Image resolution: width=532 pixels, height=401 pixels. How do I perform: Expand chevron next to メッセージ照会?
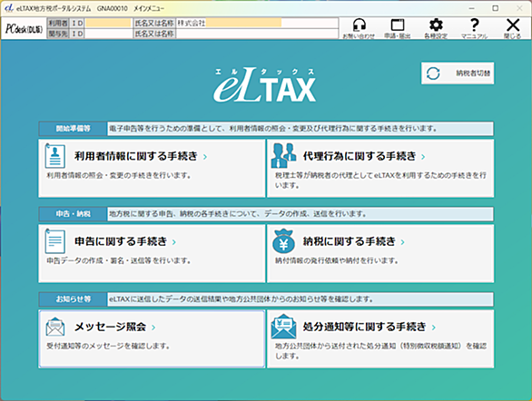pos(153,328)
